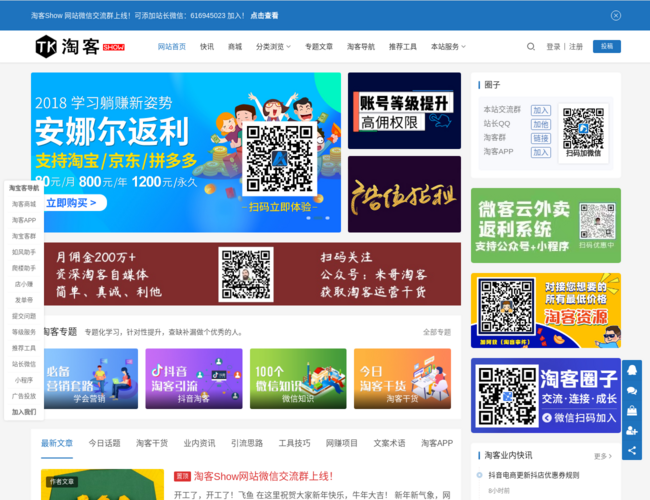
Task: Open 淘宝客群 in left sidebar
Action: (x=24, y=236)
